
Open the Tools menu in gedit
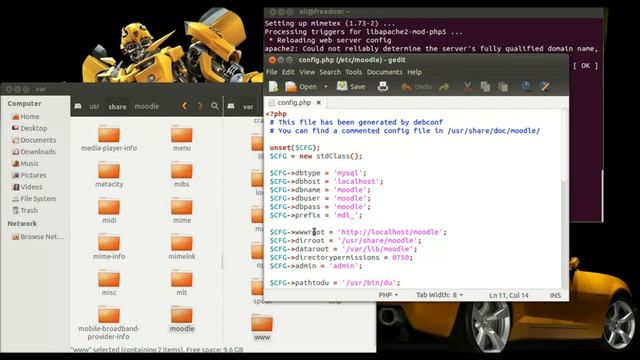coord(353,72)
